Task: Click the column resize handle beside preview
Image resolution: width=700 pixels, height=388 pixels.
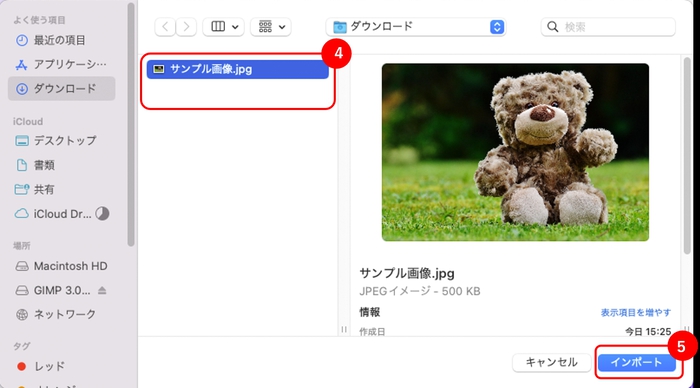Action: tap(344, 330)
